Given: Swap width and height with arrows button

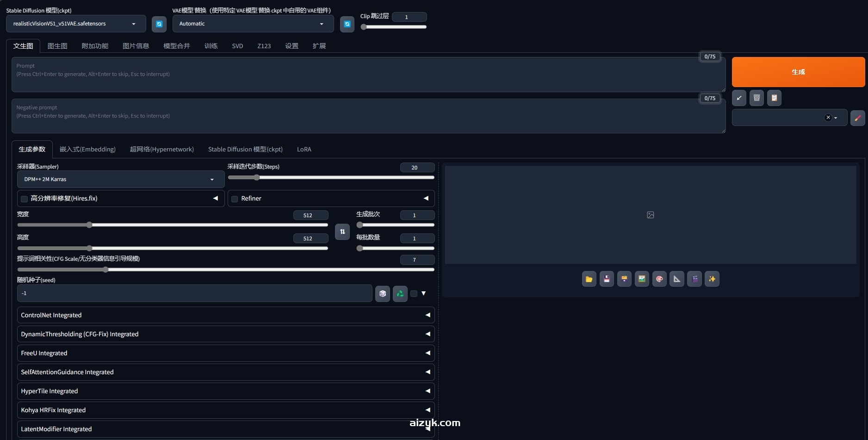Looking at the screenshot, I should (342, 232).
